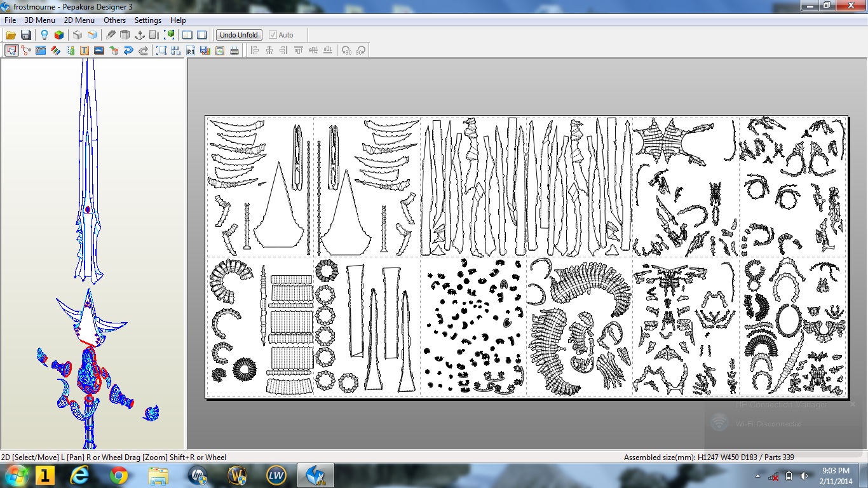Click the rotate 90 clockwise icon
Viewport: 868px width, 488px height.
361,50
